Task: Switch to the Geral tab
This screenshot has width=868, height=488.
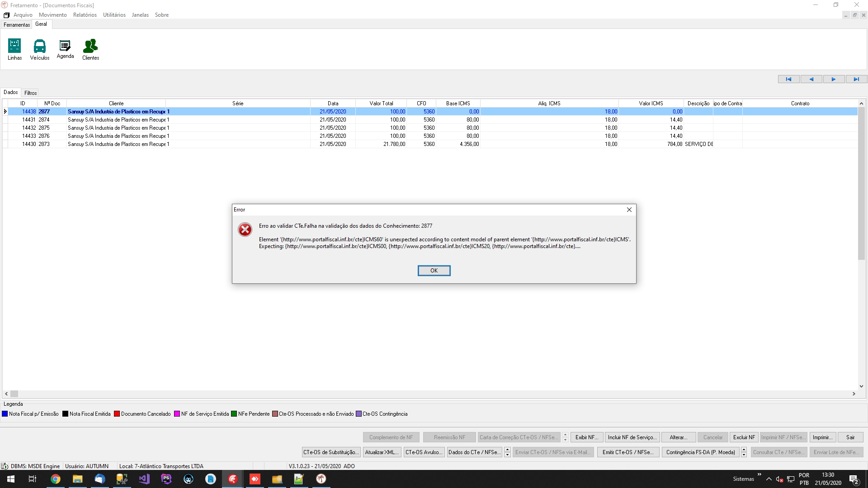Action: point(41,24)
